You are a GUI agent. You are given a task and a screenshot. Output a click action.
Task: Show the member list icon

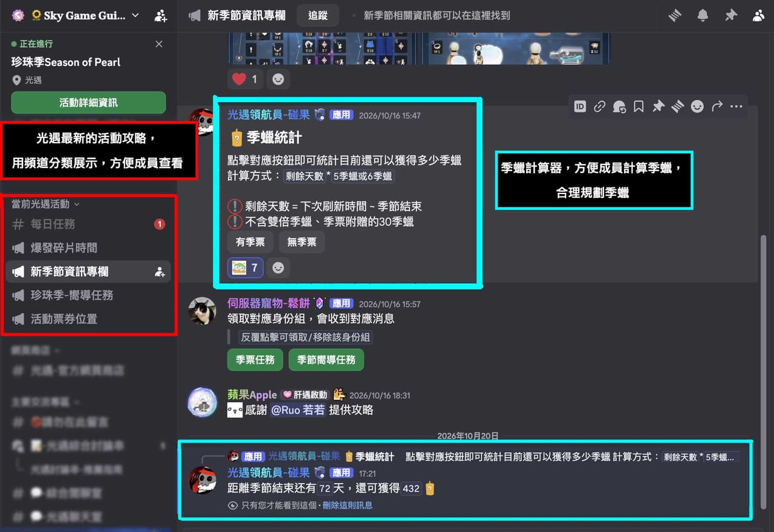tap(759, 16)
